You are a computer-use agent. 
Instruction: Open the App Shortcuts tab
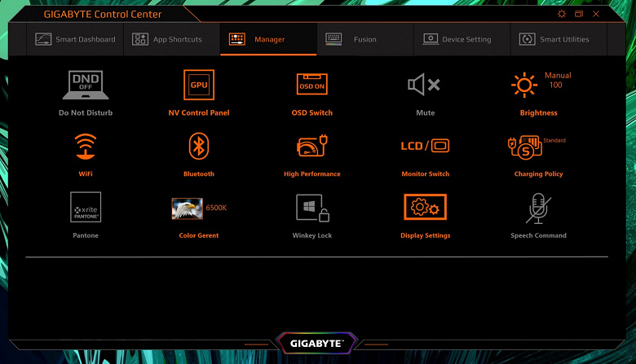tap(172, 39)
